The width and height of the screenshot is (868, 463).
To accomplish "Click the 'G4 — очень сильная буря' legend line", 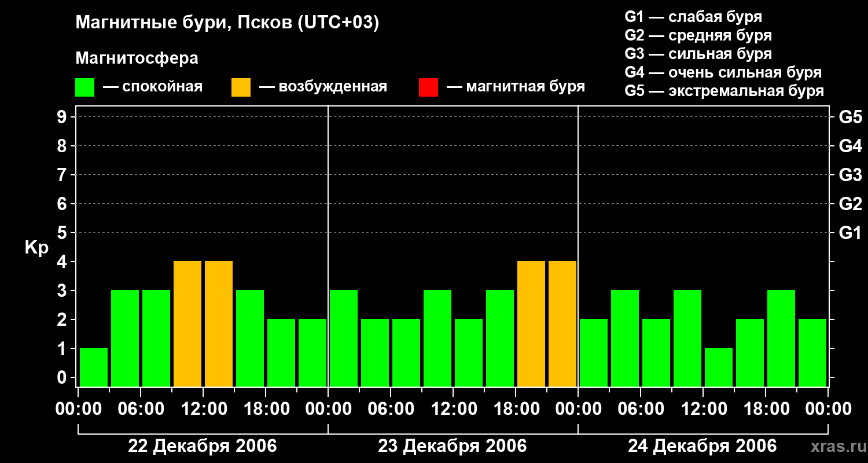I will click(723, 72).
